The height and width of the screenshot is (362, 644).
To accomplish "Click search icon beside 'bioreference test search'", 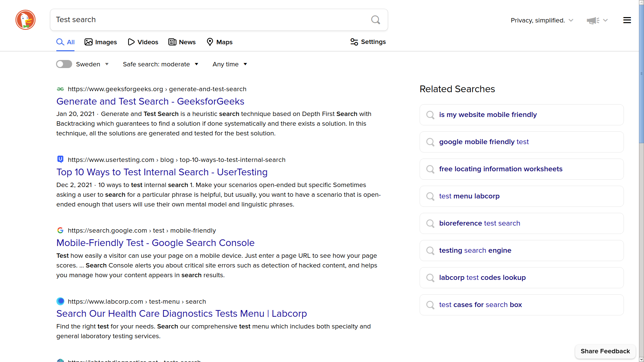I will (430, 224).
